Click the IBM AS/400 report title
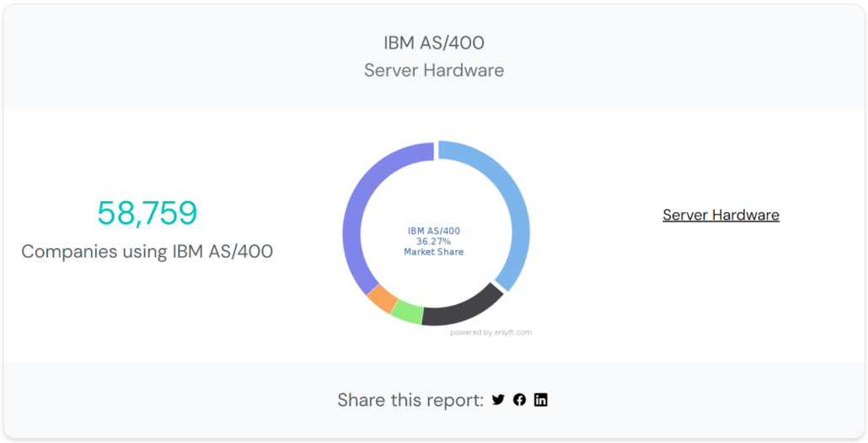The width and height of the screenshot is (868, 443). (x=434, y=43)
